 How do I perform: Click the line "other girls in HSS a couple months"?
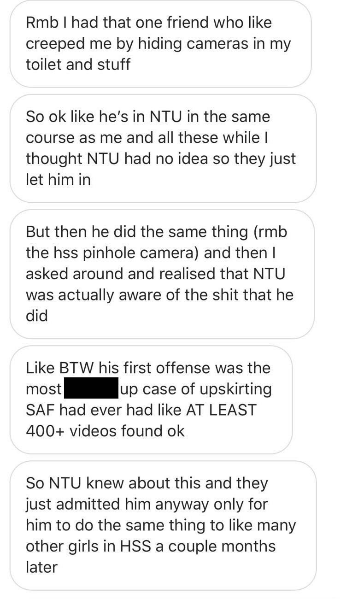pyautogui.click(x=151, y=546)
